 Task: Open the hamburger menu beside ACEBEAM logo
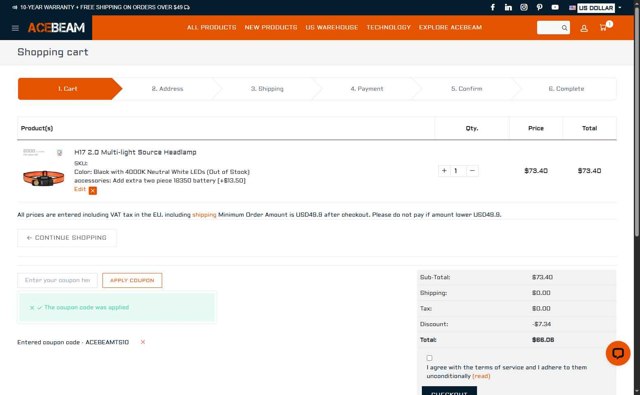click(x=15, y=28)
